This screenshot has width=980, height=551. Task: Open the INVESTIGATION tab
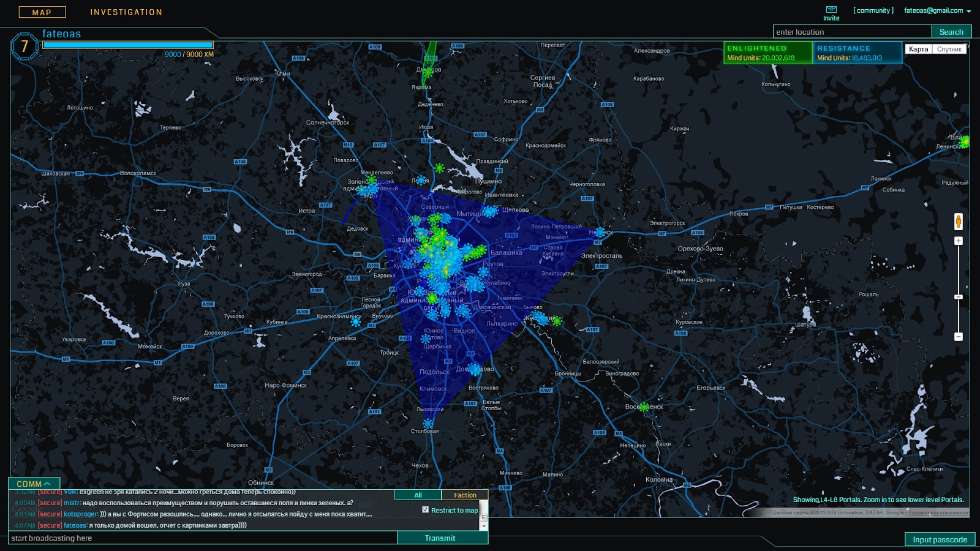coord(126,12)
